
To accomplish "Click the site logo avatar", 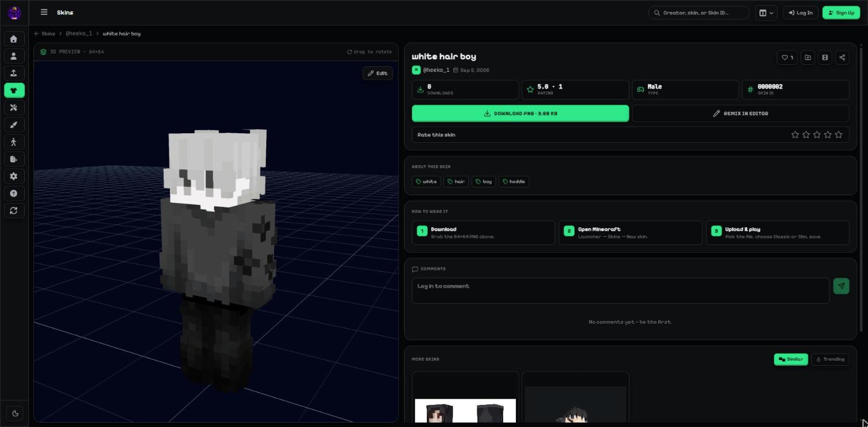I will [x=14, y=13].
